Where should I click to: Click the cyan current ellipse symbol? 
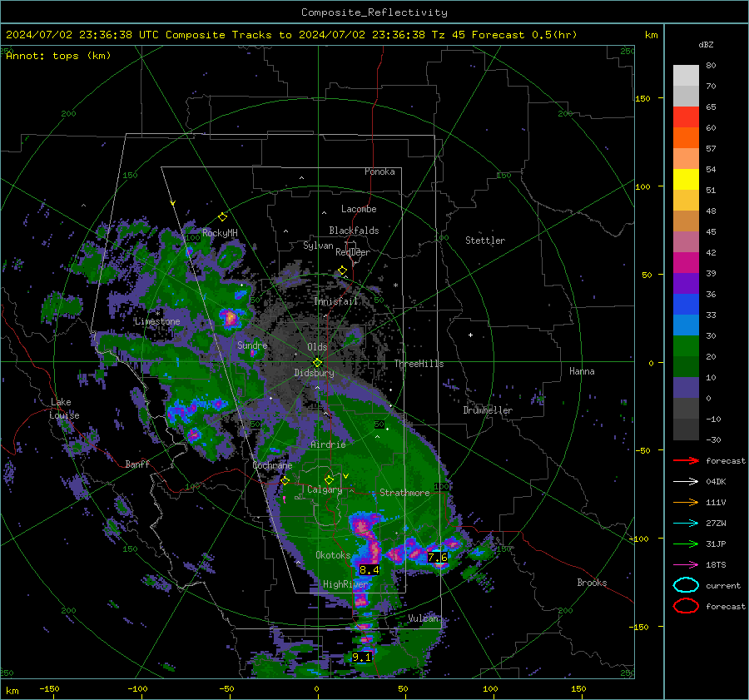coord(686,585)
